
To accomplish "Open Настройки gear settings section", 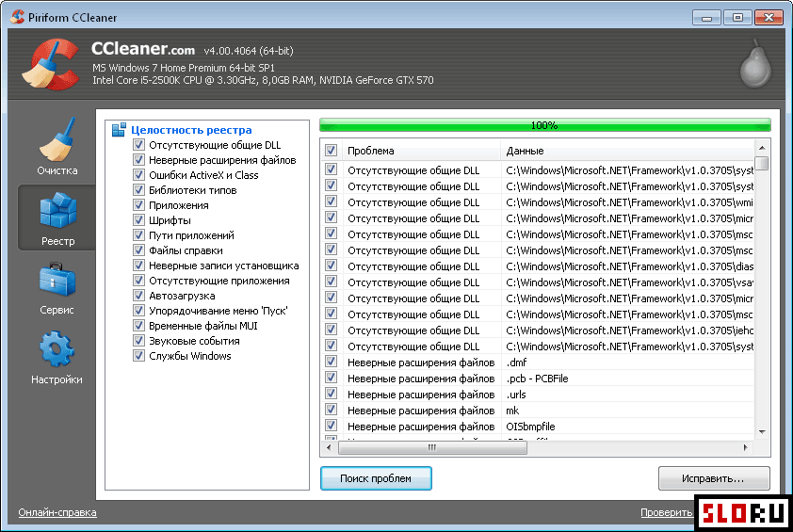I will click(57, 358).
